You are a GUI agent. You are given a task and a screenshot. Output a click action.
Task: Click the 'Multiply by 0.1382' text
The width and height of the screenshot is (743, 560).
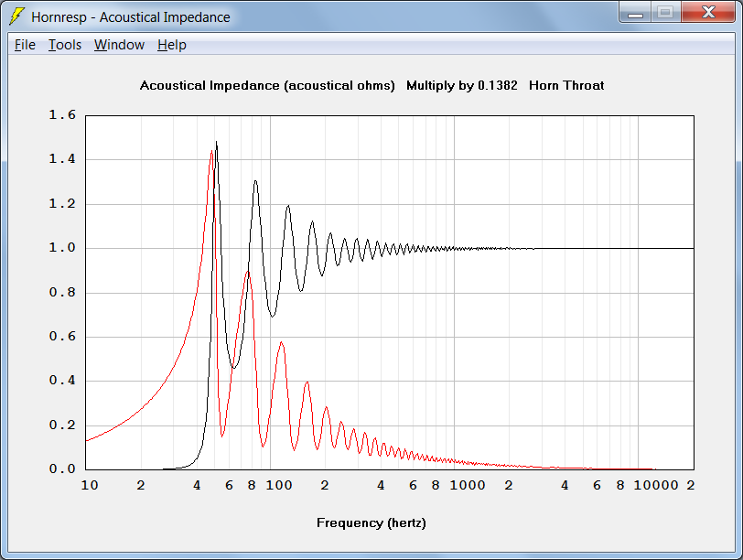[461, 85]
